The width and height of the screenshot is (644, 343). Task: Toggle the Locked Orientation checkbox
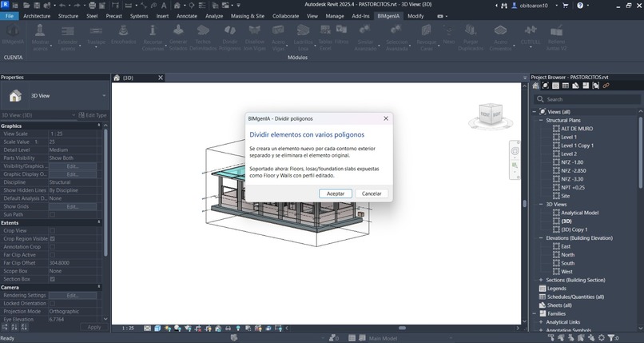point(52,303)
